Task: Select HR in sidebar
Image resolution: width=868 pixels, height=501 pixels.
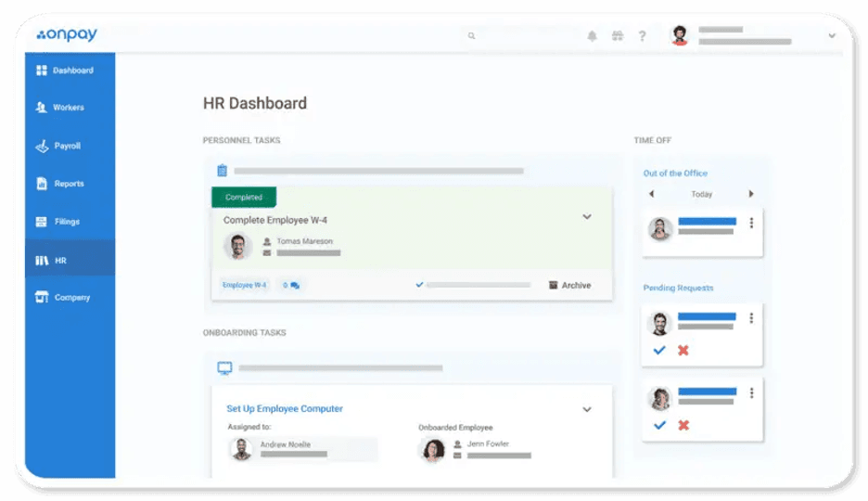Action: (70, 260)
